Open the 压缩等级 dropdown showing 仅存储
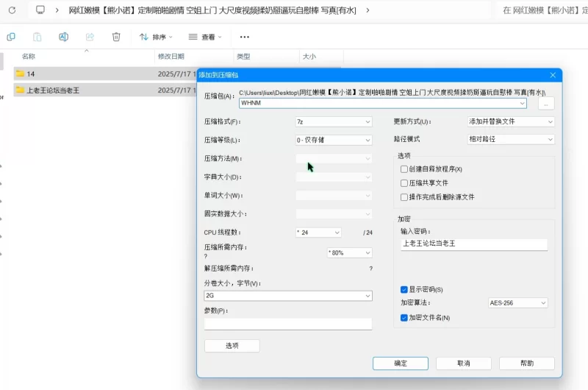This screenshot has height=390, width=588. coord(334,140)
